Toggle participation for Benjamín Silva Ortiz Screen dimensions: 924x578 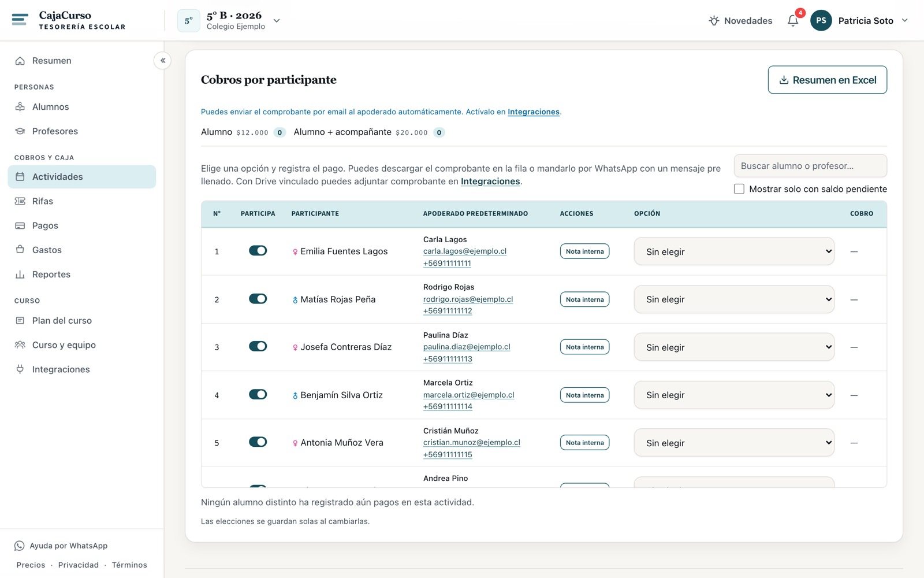coord(258,394)
